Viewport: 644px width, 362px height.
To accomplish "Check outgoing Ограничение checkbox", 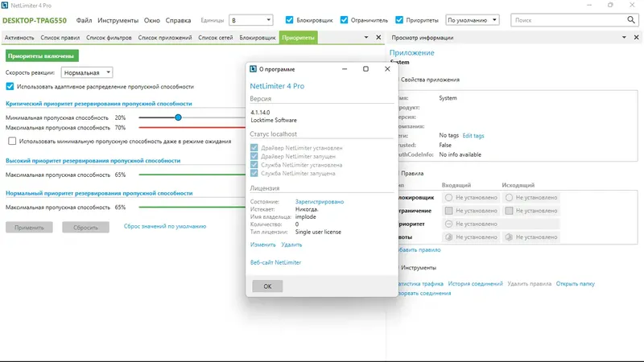I will pyautogui.click(x=509, y=211).
